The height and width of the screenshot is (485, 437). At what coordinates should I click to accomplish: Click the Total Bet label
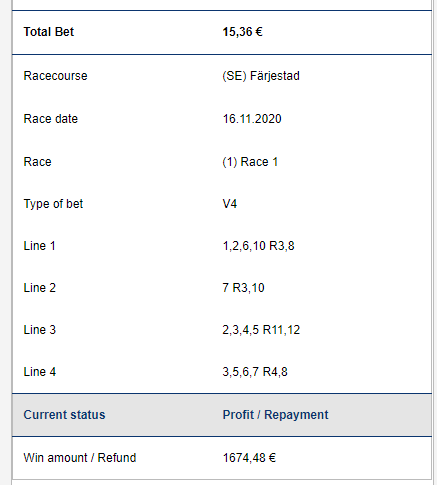(49, 32)
